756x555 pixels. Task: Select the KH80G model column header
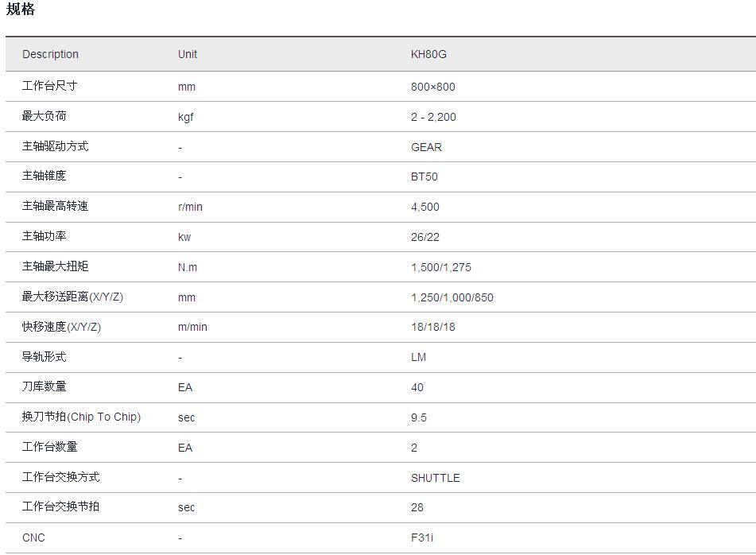(428, 54)
